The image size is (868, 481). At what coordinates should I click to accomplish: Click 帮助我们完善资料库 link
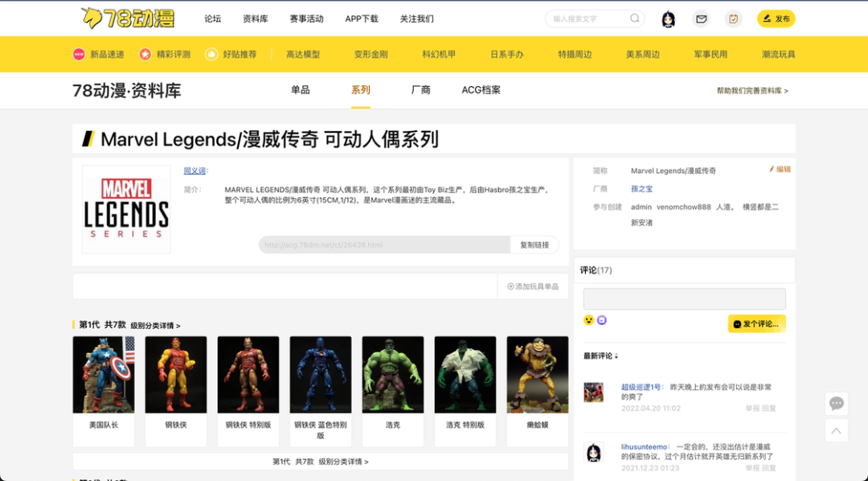coord(752,90)
